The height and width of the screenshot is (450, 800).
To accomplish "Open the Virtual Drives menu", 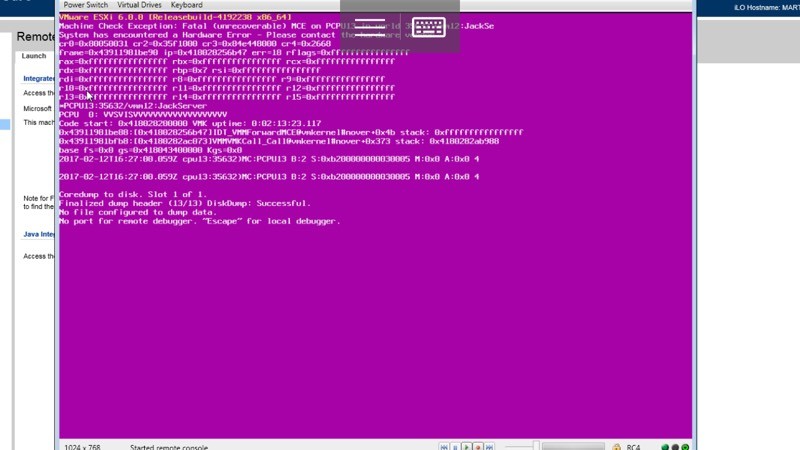I will click(139, 5).
